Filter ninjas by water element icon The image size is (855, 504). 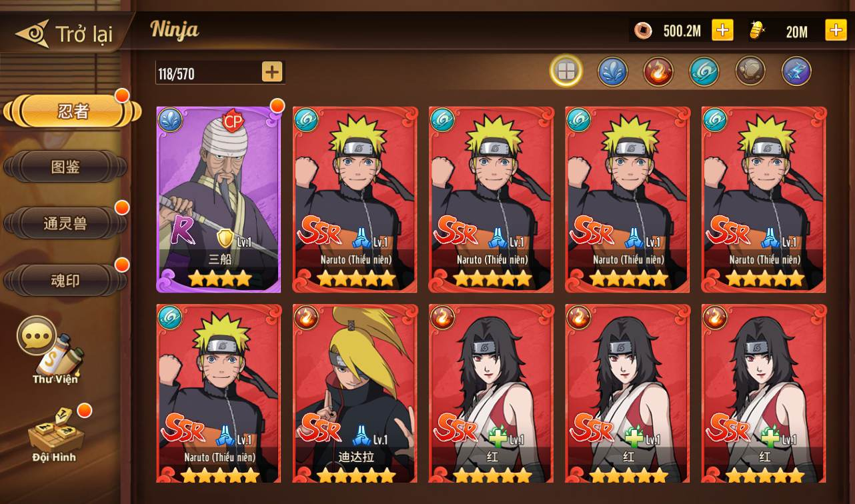612,71
